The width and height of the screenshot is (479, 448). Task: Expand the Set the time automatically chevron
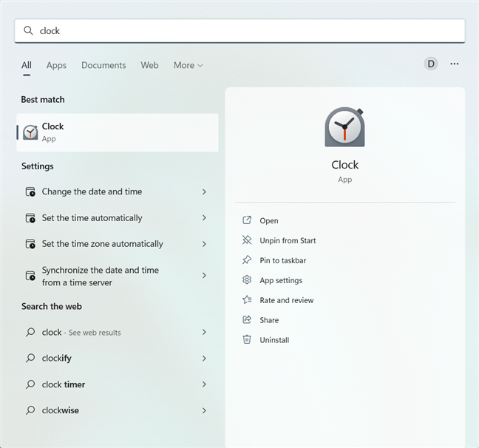coord(204,218)
